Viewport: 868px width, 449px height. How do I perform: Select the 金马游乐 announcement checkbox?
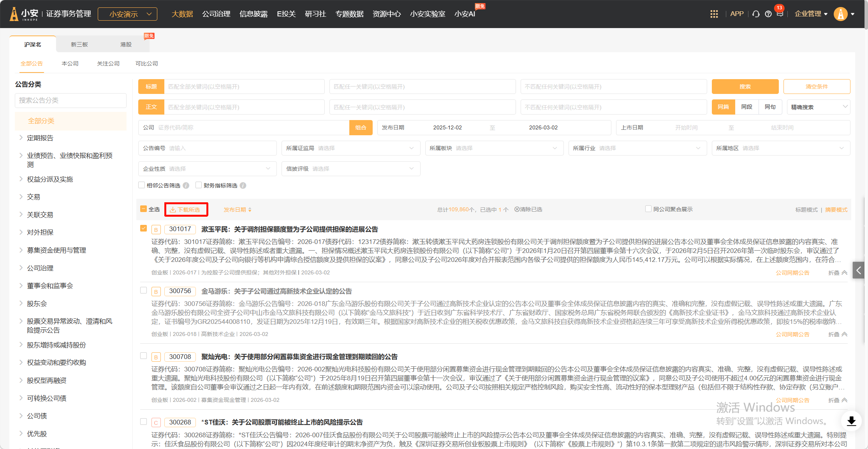144,290
